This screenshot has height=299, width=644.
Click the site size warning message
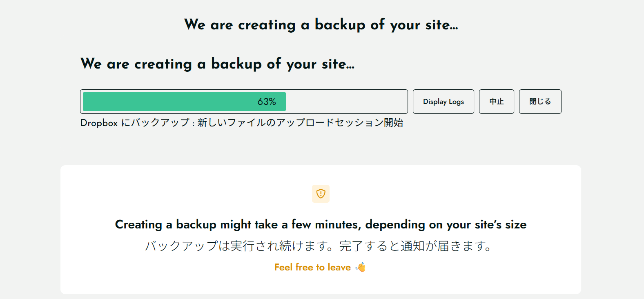tap(321, 224)
